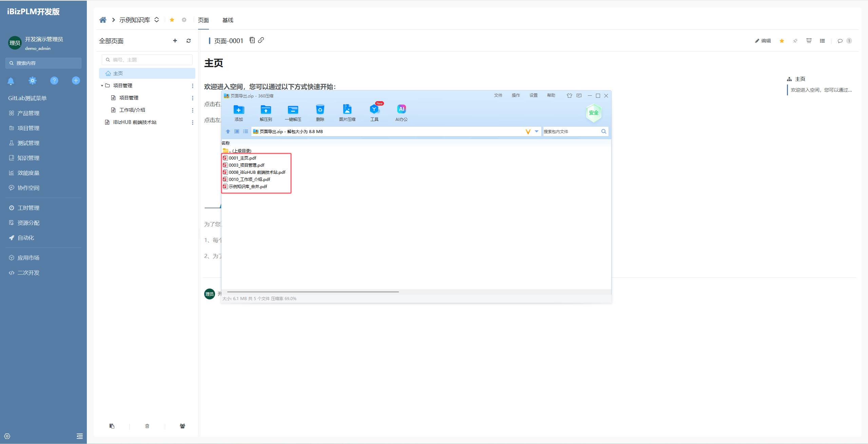Open the AI办公 tool icon
The width and height of the screenshot is (868, 444).
click(x=401, y=110)
